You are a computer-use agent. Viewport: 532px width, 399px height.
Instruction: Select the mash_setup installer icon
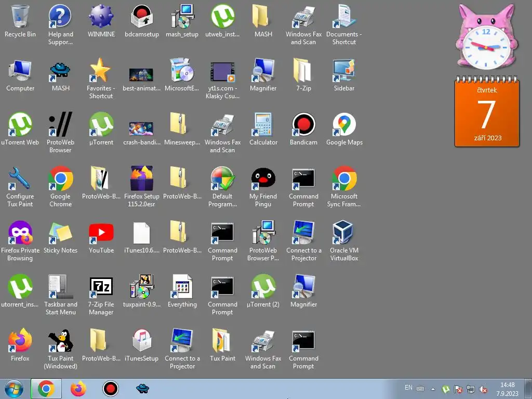(182, 16)
